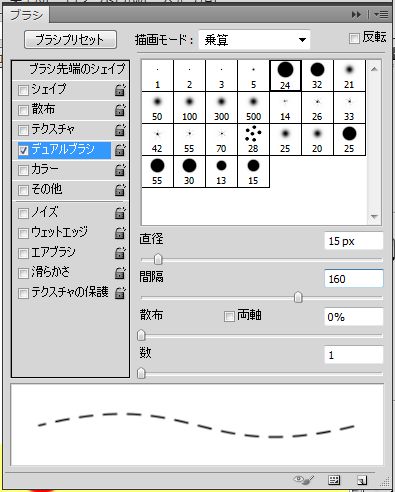
Task: Select soft round 100 brush tip
Action: [x=189, y=108]
